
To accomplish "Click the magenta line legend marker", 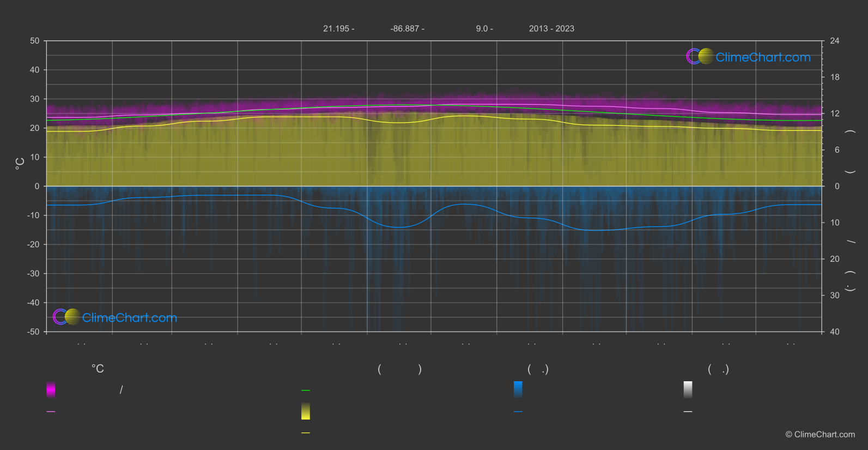I will (x=51, y=411).
